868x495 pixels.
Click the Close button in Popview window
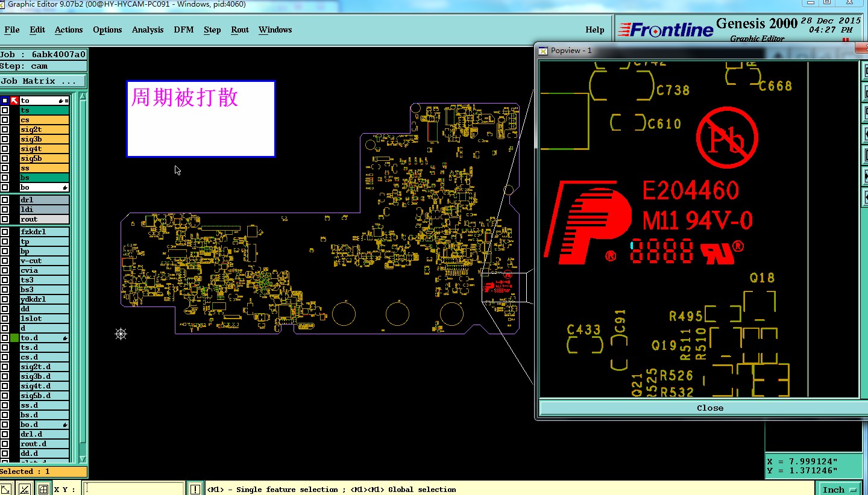(x=709, y=408)
